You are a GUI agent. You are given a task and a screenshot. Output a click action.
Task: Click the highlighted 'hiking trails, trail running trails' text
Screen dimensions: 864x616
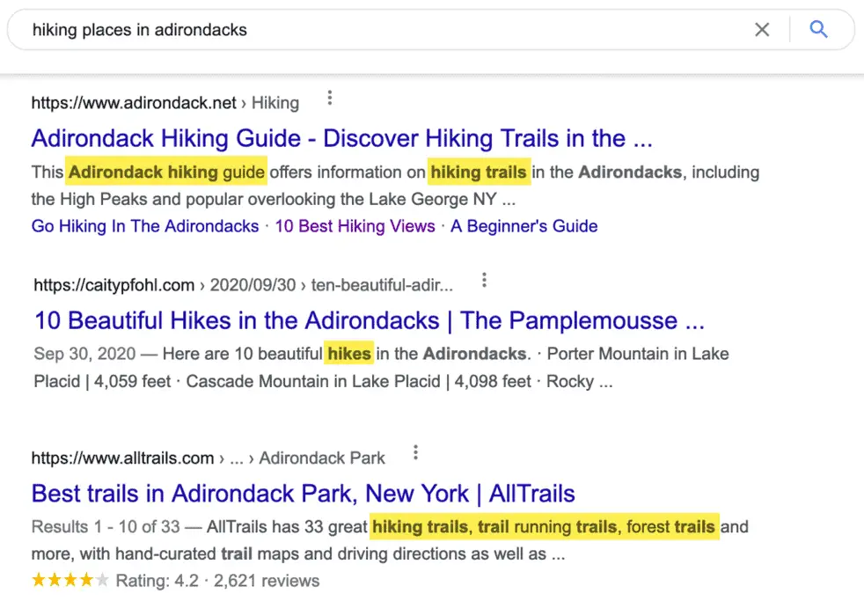(x=544, y=526)
